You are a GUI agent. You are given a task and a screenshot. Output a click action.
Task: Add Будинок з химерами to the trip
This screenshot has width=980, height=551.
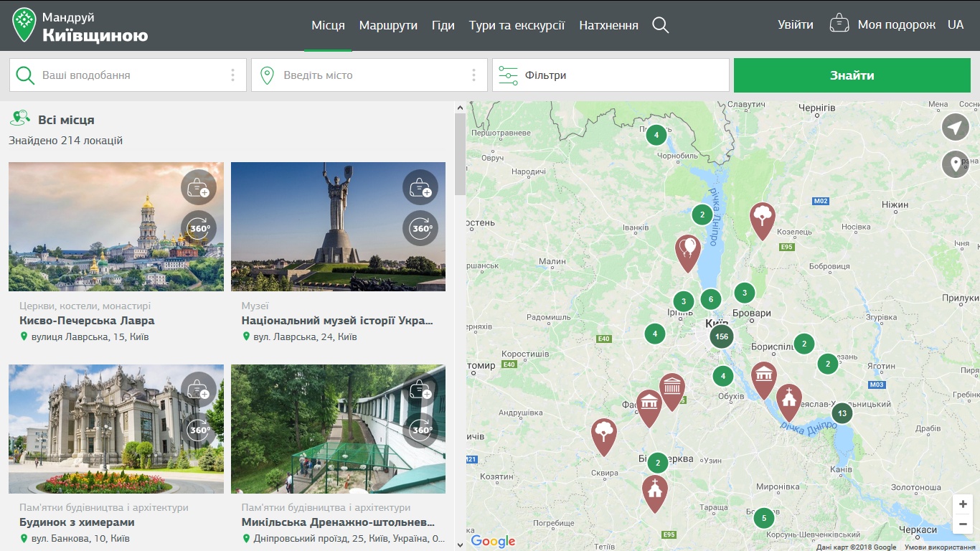coord(198,390)
